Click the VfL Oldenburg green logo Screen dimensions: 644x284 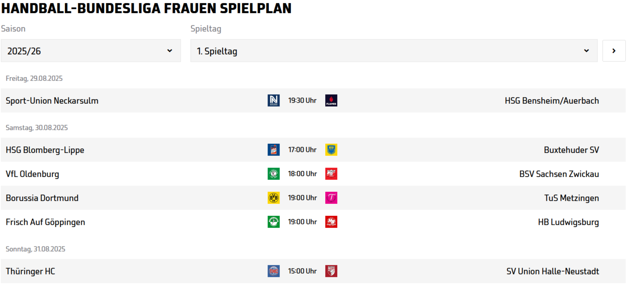[x=274, y=174]
